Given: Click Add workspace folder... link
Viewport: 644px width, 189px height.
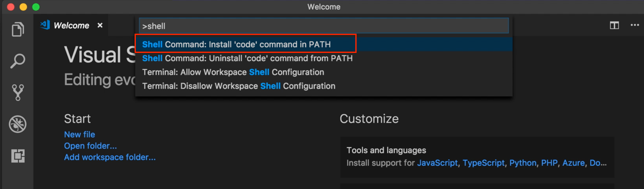Looking at the screenshot, I should coord(110,157).
